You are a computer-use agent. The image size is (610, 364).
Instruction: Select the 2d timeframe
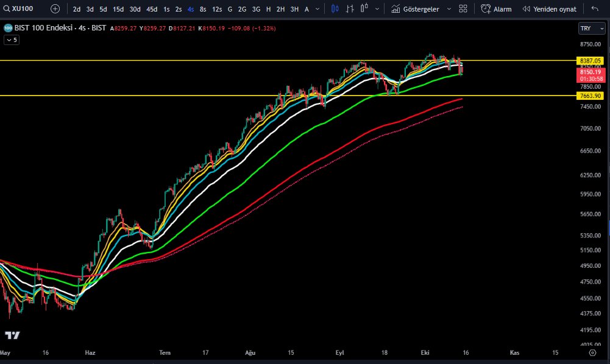(x=77, y=9)
